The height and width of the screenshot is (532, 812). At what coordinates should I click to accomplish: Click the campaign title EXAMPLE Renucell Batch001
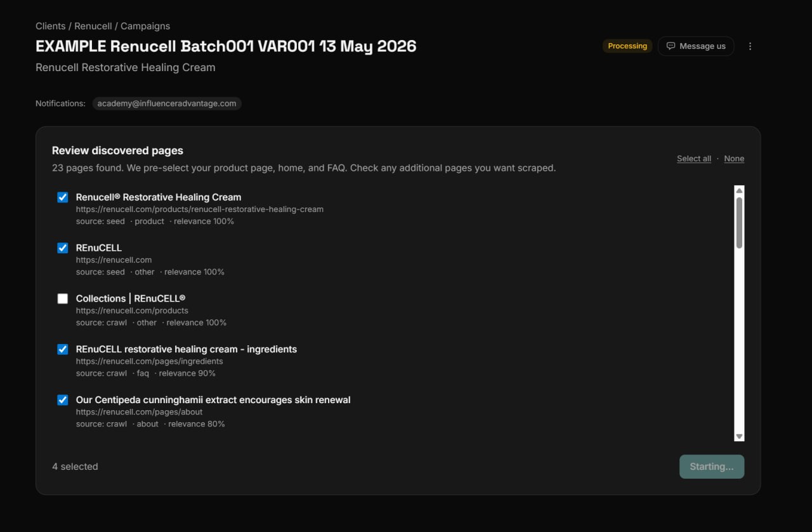pos(226,46)
